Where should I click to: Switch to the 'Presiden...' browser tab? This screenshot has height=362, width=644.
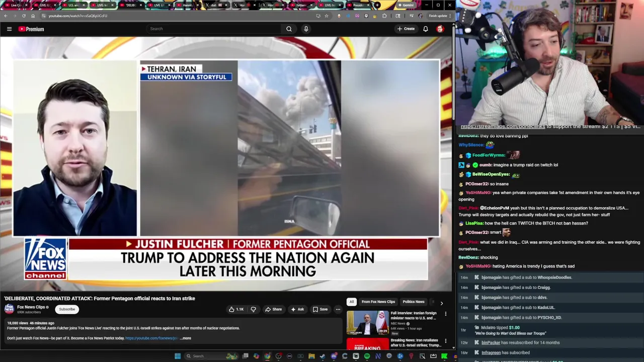point(357,5)
